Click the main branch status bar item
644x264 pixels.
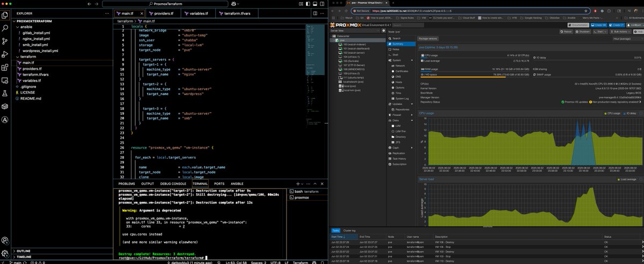15,262
